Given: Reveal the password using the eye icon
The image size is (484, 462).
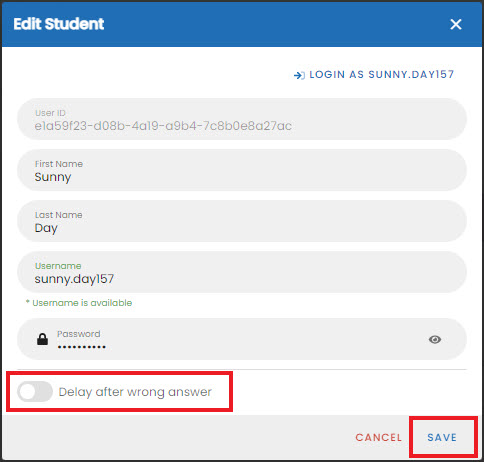Looking at the screenshot, I should [x=435, y=339].
